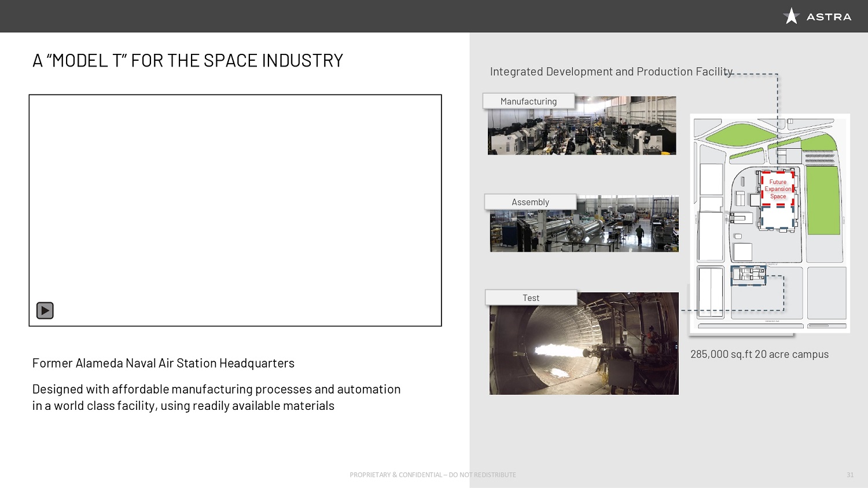
Task: Click the Integrated Development and Production Facility heading
Action: (x=611, y=72)
